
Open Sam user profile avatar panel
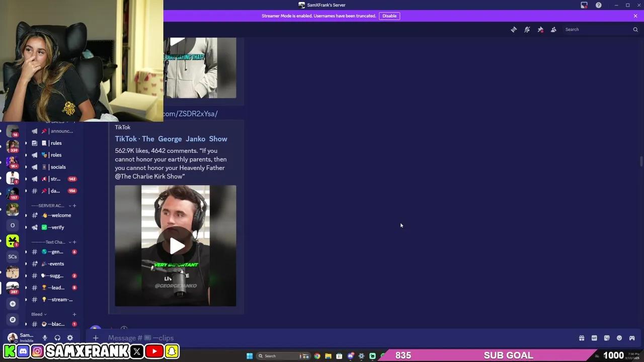point(20,338)
